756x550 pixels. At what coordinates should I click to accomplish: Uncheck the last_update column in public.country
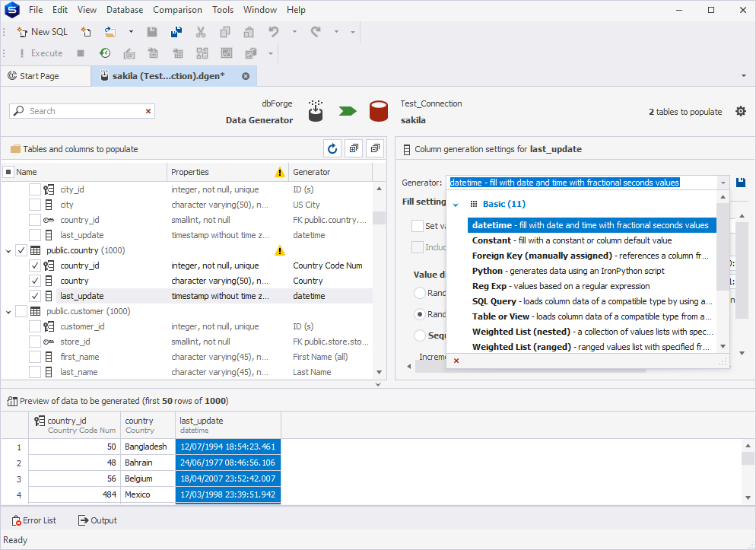click(x=35, y=296)
